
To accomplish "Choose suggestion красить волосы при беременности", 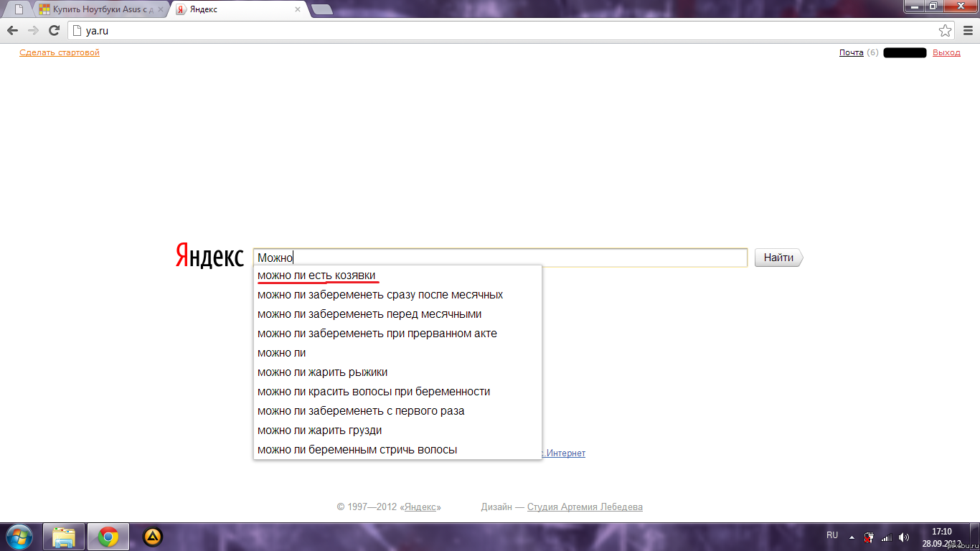I will click(397, 392).
